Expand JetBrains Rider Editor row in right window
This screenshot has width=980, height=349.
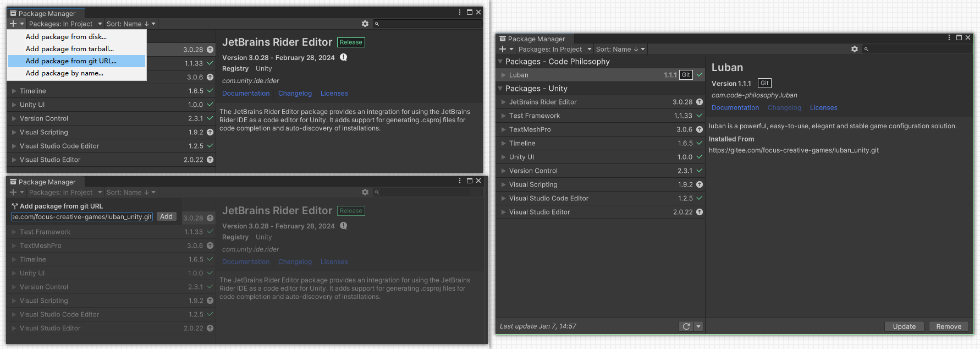click(x=503, y=102)
